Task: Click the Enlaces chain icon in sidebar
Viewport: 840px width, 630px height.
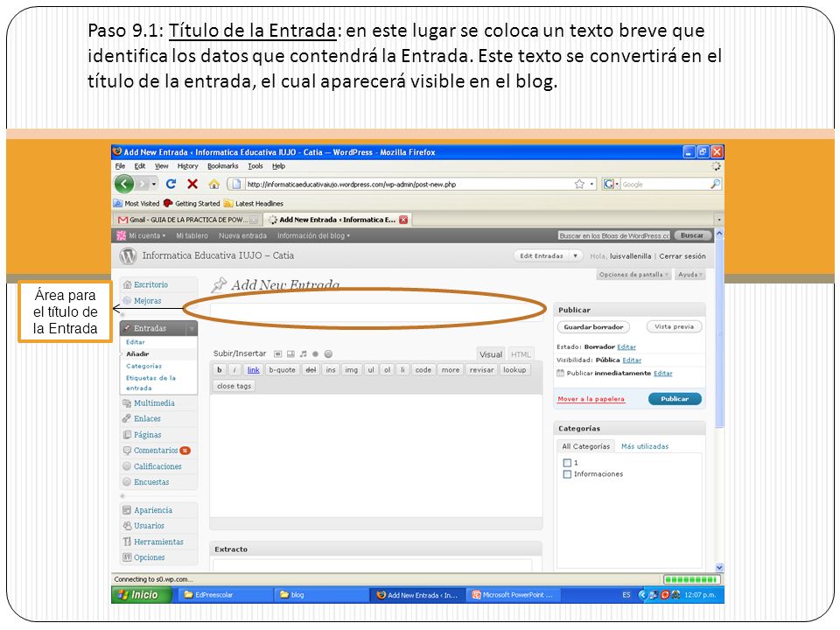Action: 127,418
